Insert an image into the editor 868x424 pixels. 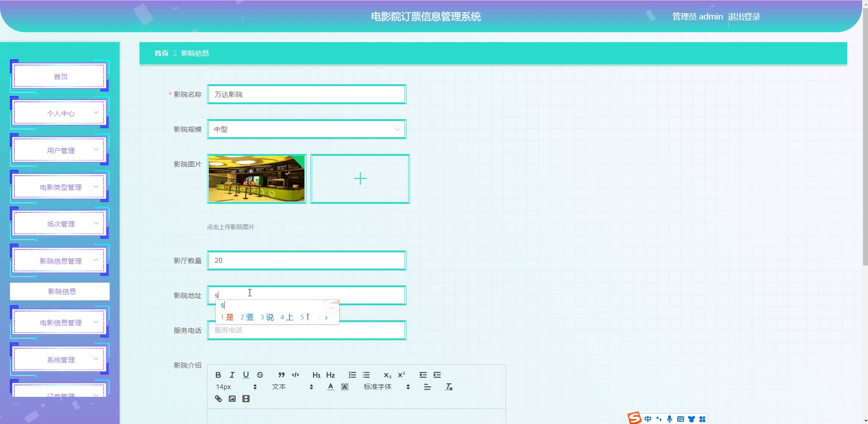point(232,399)
